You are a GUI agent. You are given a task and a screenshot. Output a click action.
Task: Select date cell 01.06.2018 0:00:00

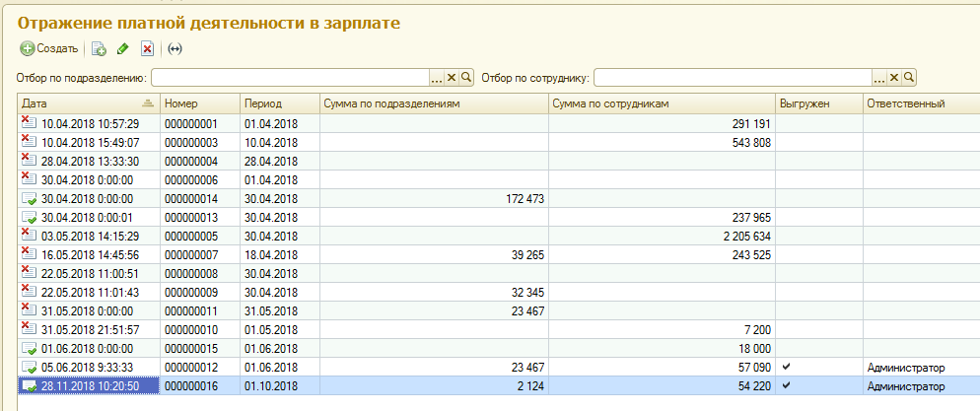click(88, 349)
